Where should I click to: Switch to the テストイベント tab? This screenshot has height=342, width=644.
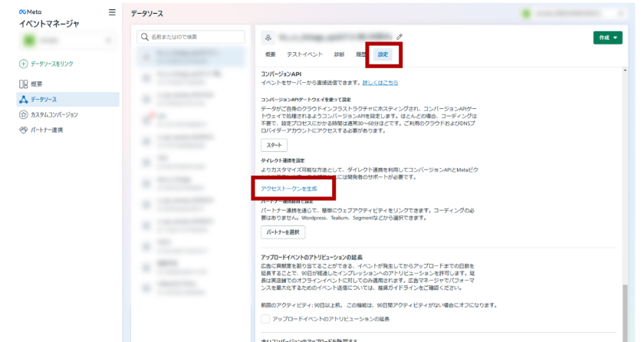coord(305,54)
